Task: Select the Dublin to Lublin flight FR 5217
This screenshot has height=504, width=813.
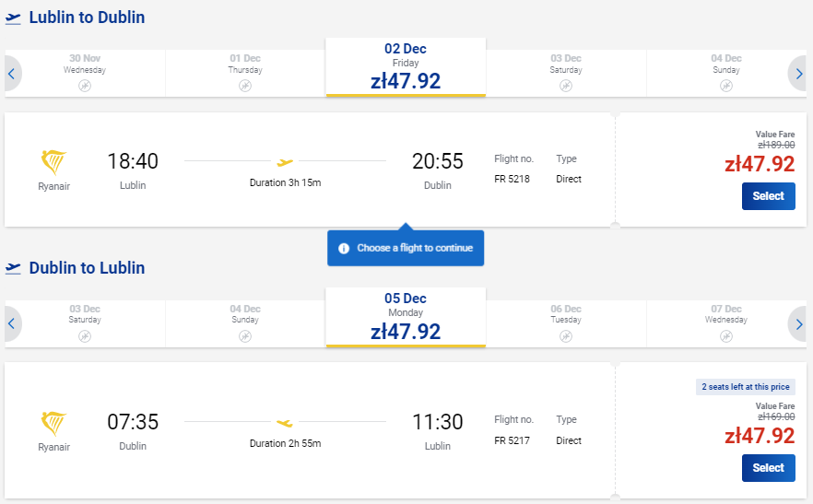Action: click(768, 468)
